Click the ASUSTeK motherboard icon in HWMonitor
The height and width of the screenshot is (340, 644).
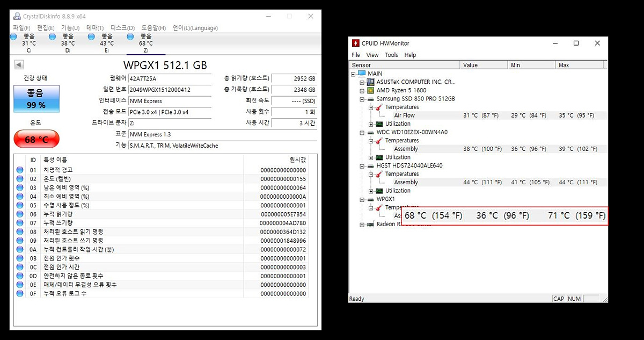370,82
